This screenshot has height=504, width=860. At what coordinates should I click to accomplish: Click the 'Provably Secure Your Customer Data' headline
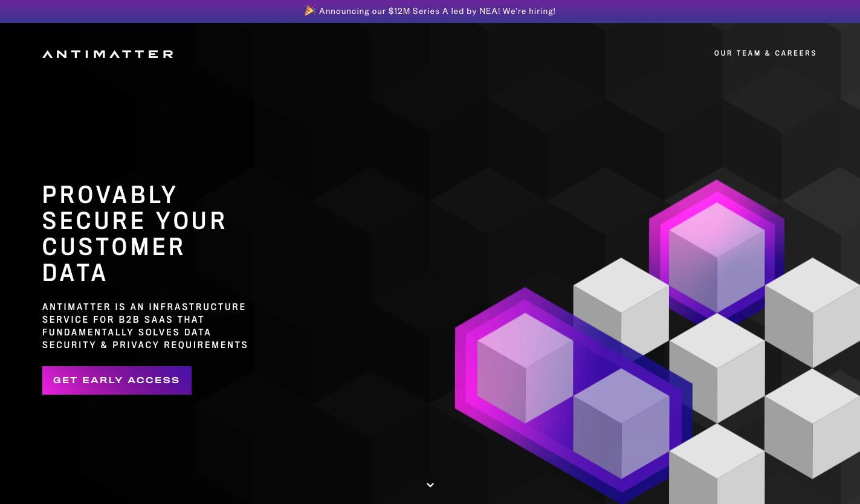coord(134,233)
